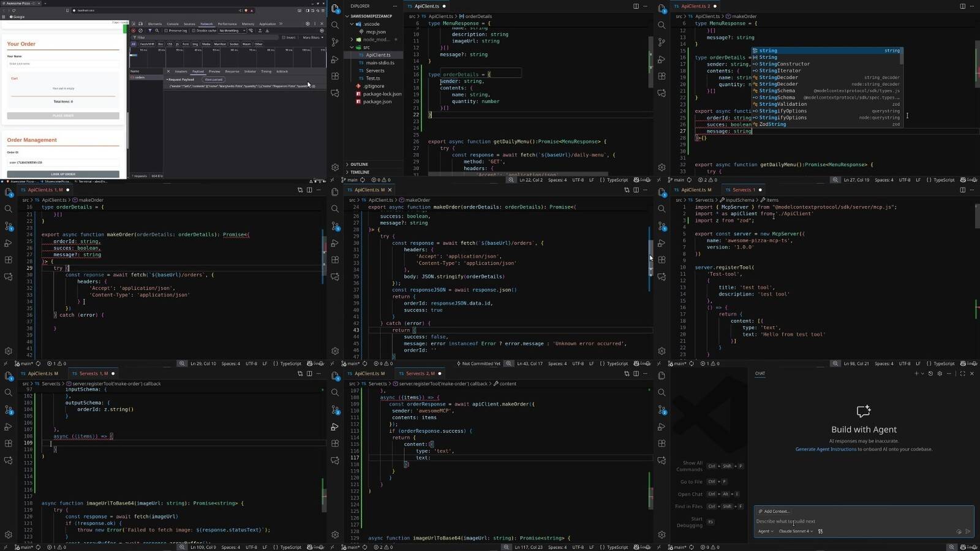Viewport: 980px width, 551px height.
Task: Click the chat tools configuration icon
Action: pos(820,531)
